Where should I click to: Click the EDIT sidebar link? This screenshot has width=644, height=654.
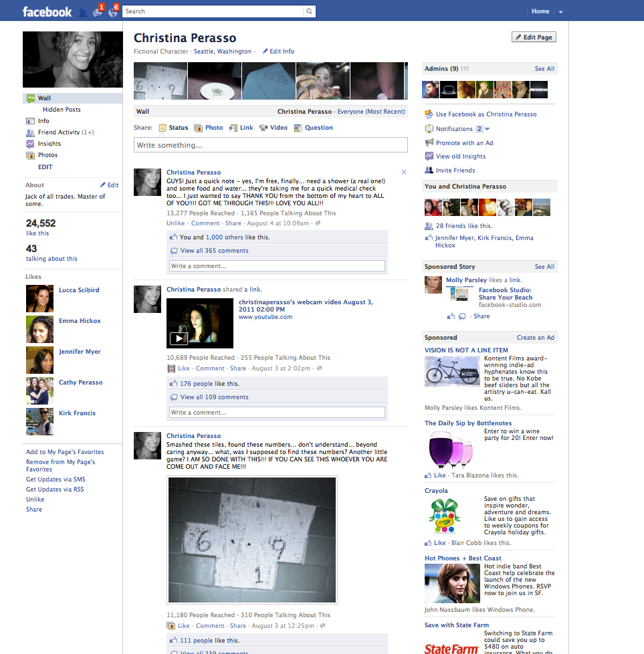click(x=45, y=167)
